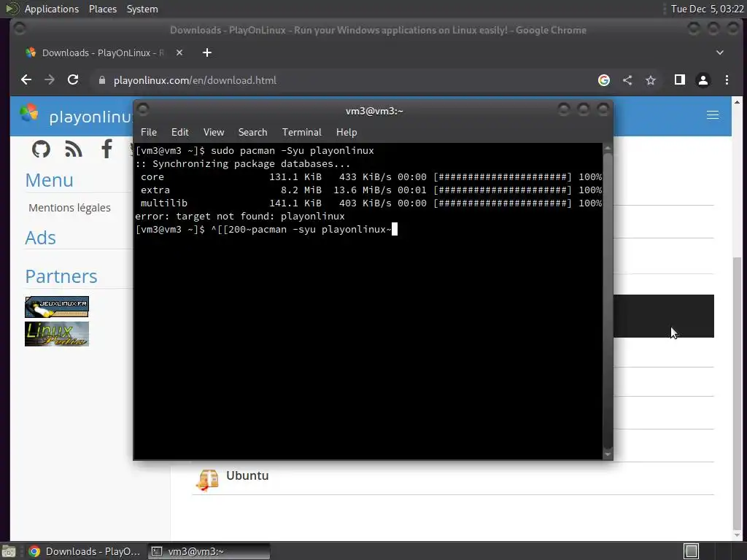Open the website hamburger menu
The height and width of the screenshot is (560, 747).
tap(713, 115)
